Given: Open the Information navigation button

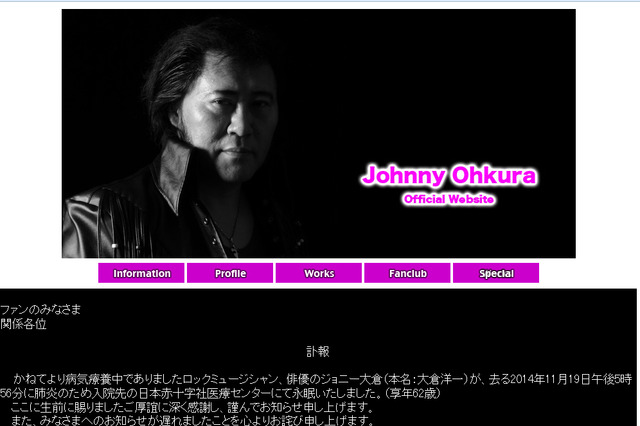Looking at the screenshot, I should 141,273.
